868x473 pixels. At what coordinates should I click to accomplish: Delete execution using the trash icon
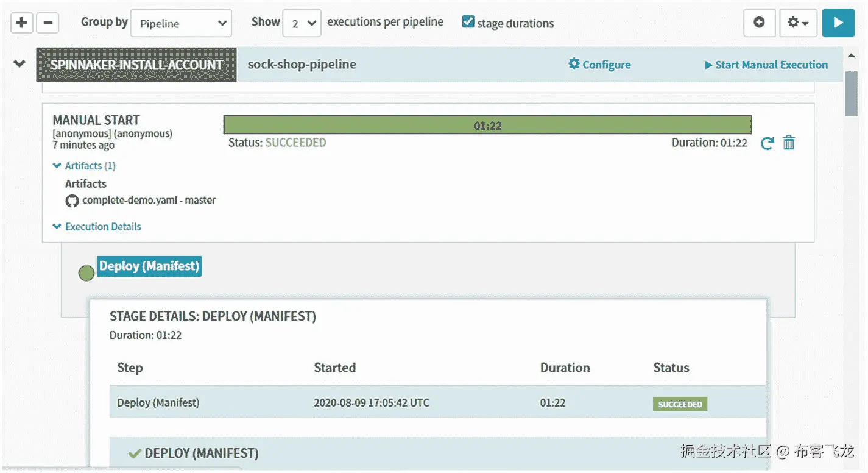pyautogui.click(x=789, y=143)
